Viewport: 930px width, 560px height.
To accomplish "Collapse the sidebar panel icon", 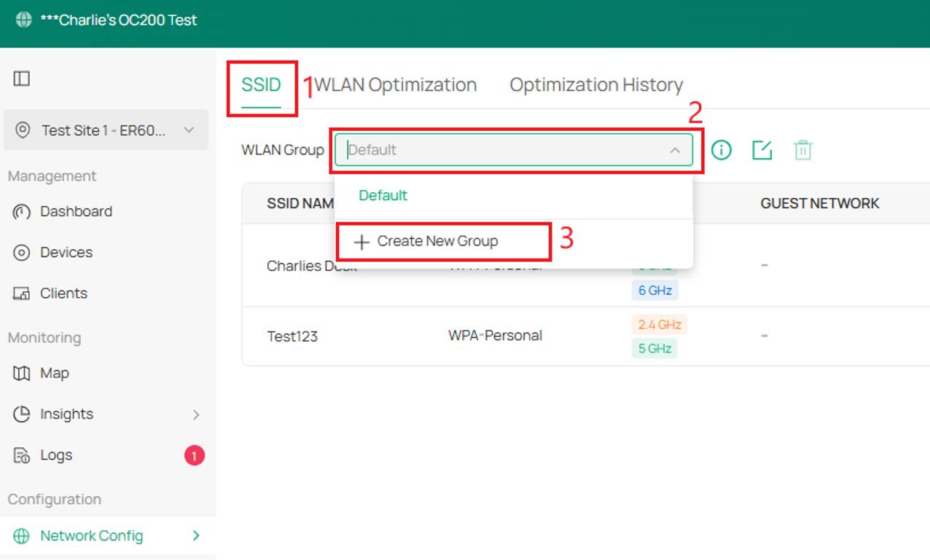I will pos(22,79).
